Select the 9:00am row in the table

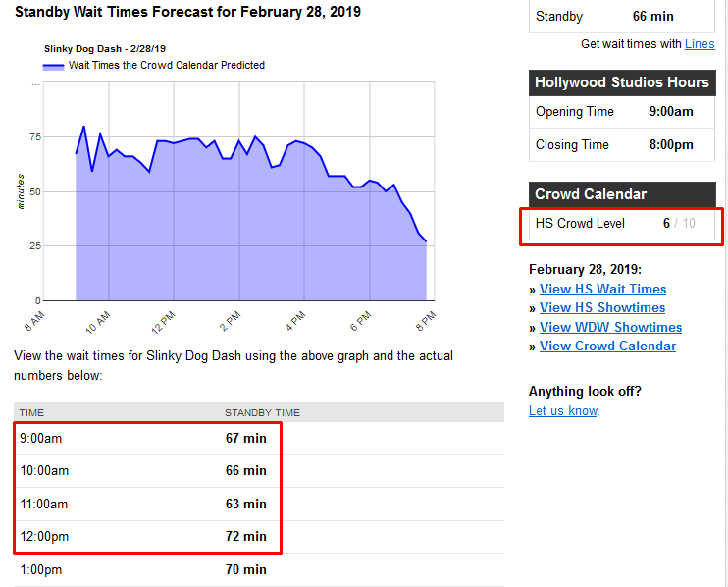147,438
